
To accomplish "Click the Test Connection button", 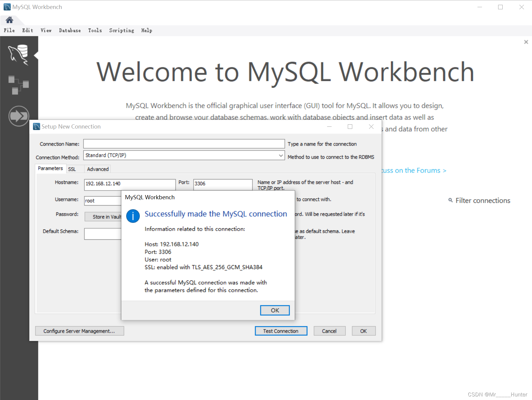I will tap(281, 331).
